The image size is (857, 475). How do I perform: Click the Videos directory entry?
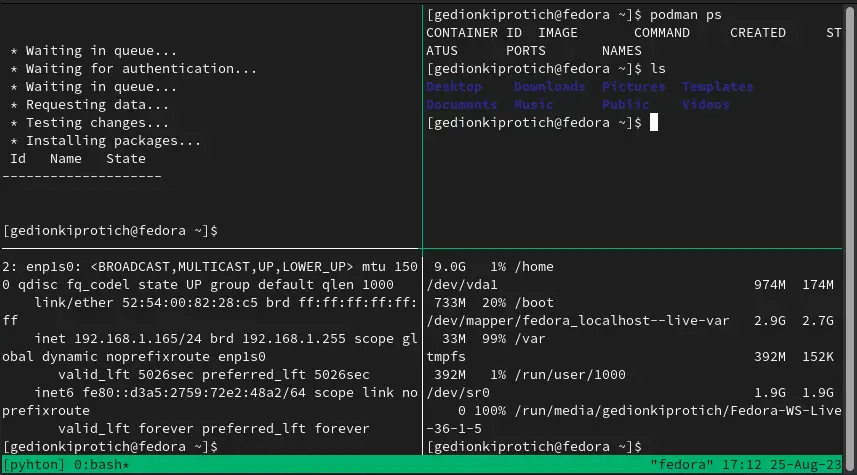705,104
